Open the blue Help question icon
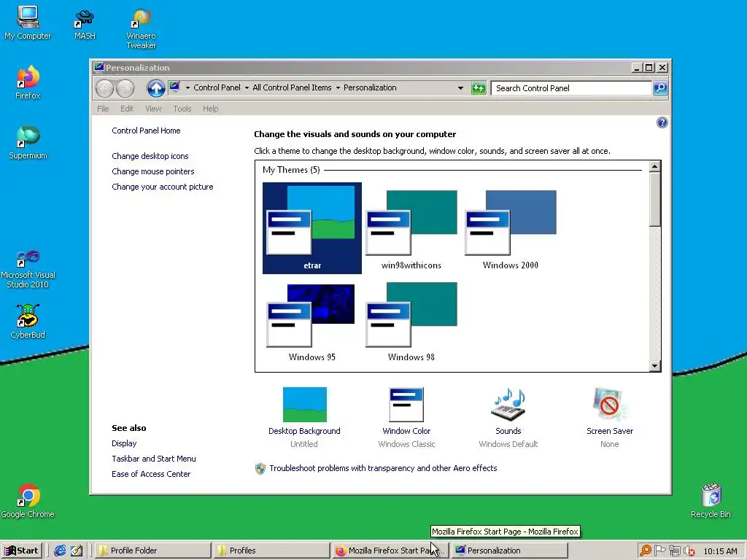747x560 pixels. 662,122
